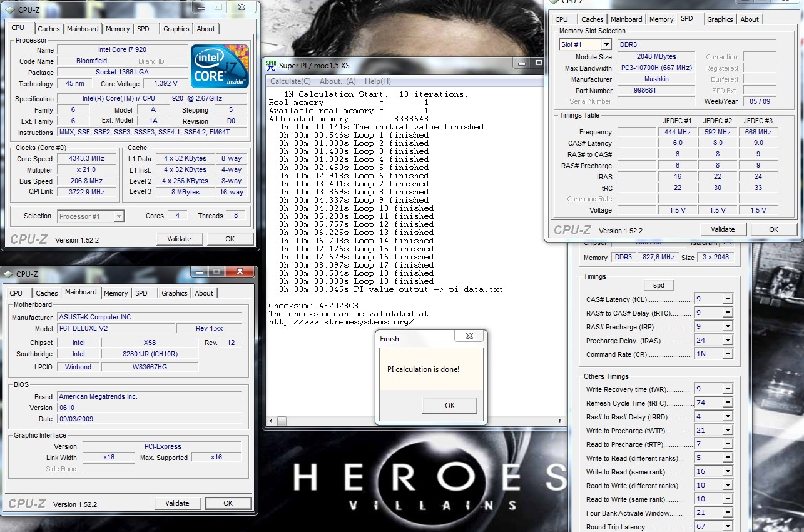Click the processor Name field Intel Core i7 920

pyautogui.click(x=123, y=50)
